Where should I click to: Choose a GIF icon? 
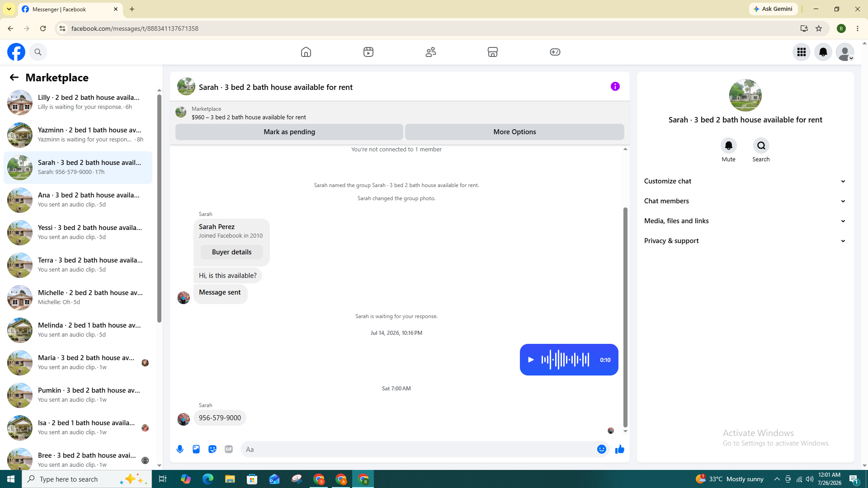point(229,450)
